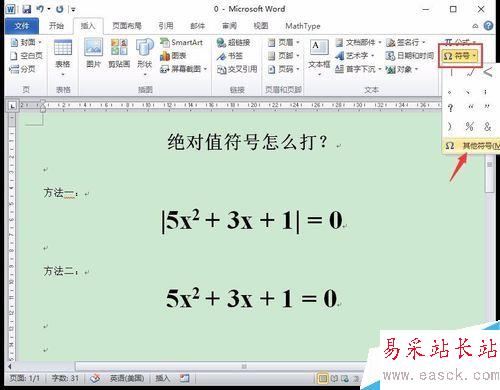Open the 页码 (Page Number) dropdown

point(284,69)
